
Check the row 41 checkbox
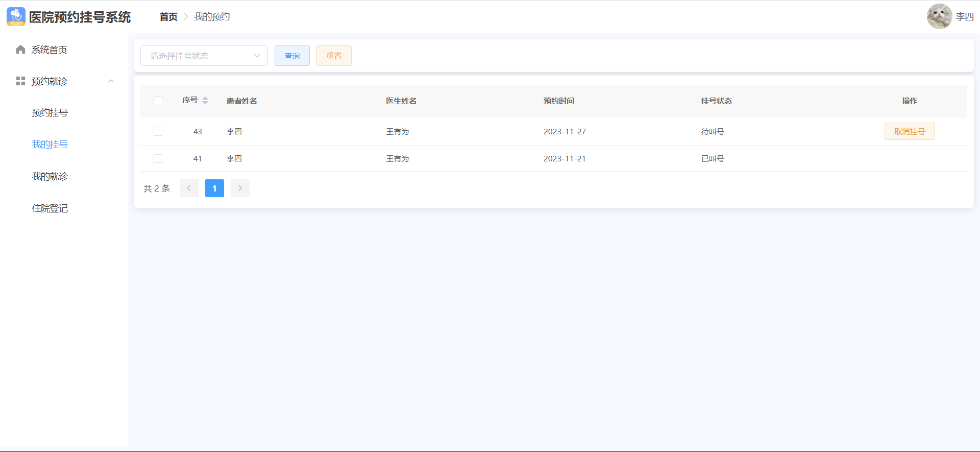[158, 159]
